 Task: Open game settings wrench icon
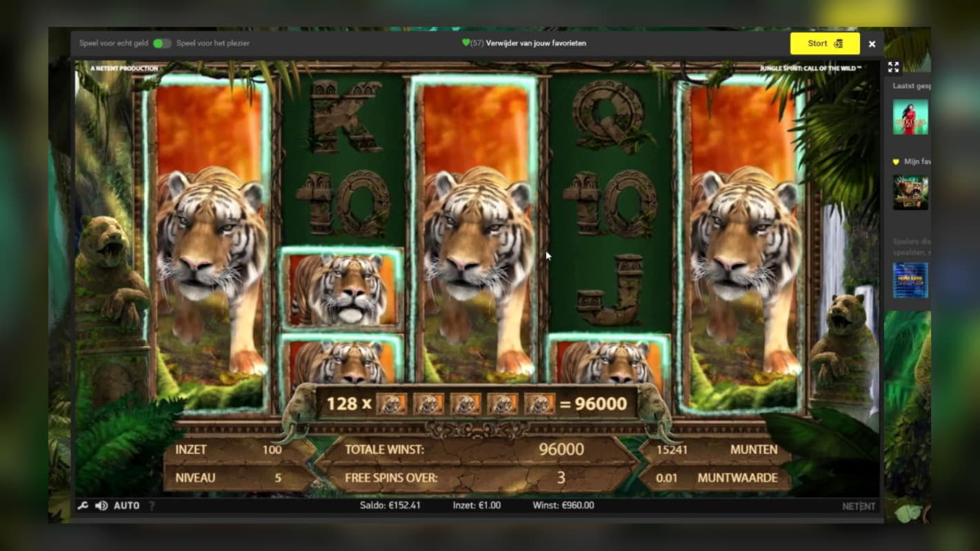pos(83,505)
